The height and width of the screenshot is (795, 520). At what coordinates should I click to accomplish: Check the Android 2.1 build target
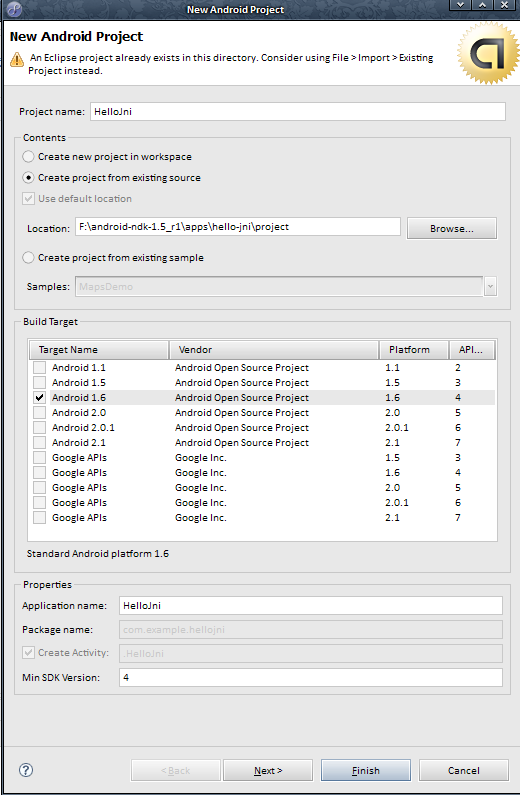tap(40, 443)
